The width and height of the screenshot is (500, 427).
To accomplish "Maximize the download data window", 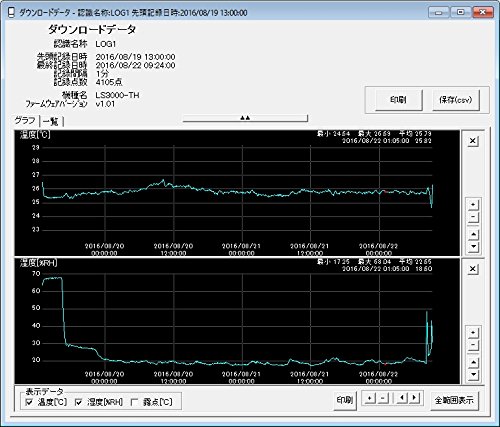I will point(461,13).
